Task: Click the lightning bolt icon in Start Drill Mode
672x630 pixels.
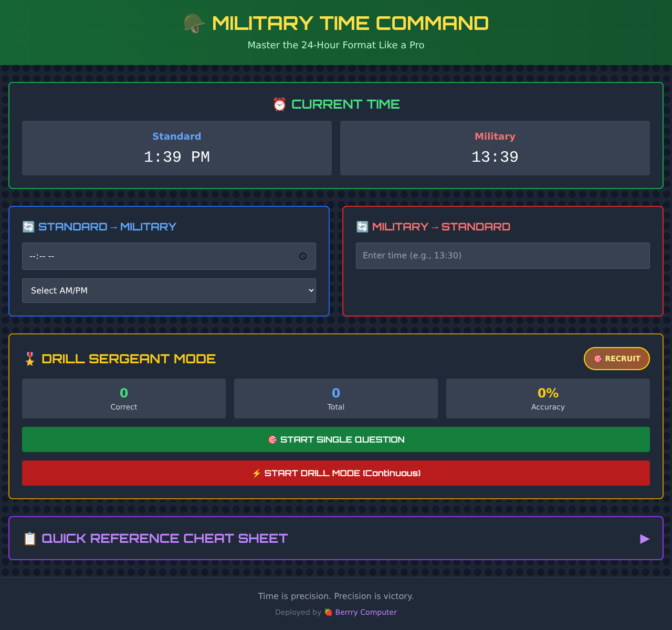Action: point(257,473)
